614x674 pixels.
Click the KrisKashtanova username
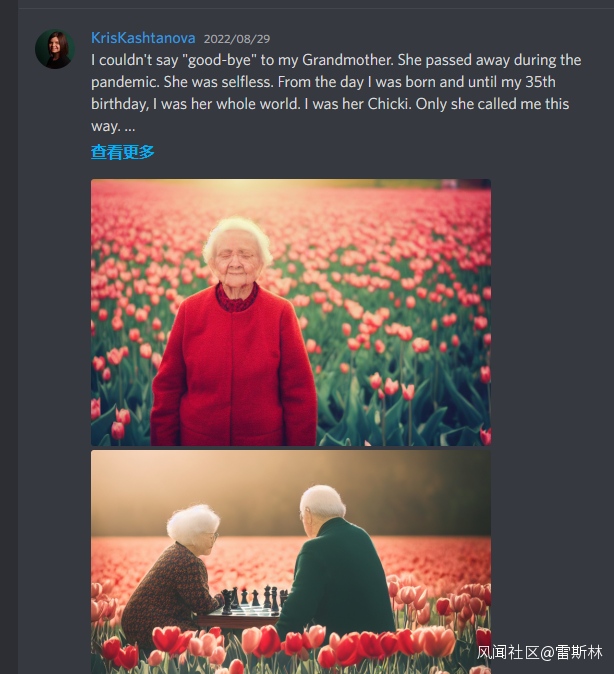(143, 38)
